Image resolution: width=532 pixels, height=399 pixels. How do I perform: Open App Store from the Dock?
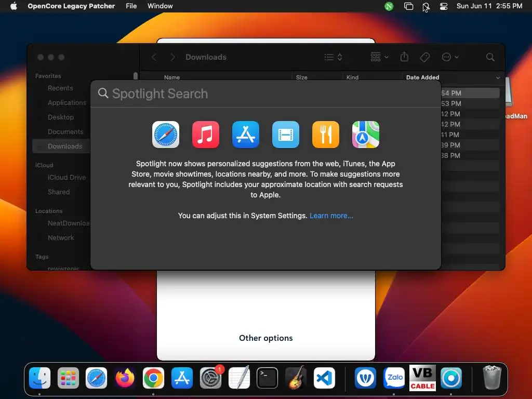(x=182, y=378)
